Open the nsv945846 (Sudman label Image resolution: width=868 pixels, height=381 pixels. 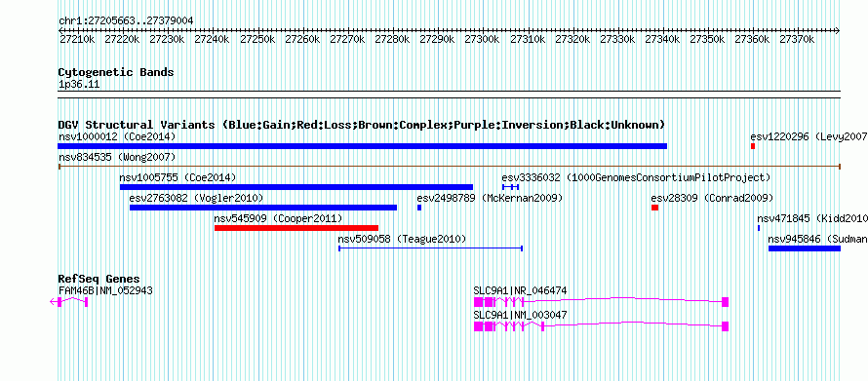pos(817,240)
